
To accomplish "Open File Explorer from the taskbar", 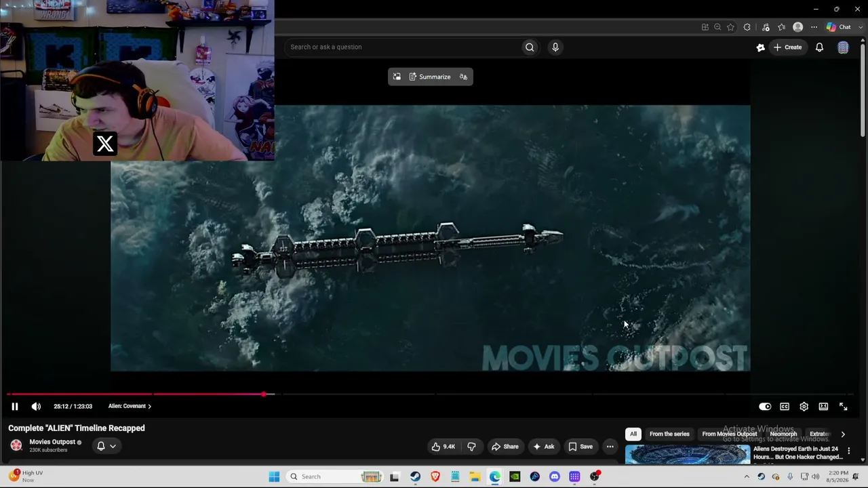I will click(475, 476).
